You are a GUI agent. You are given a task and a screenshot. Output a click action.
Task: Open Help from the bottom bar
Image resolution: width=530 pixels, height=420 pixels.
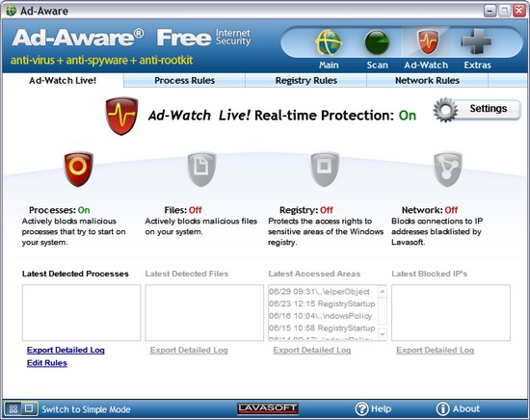tap(373, 408)
